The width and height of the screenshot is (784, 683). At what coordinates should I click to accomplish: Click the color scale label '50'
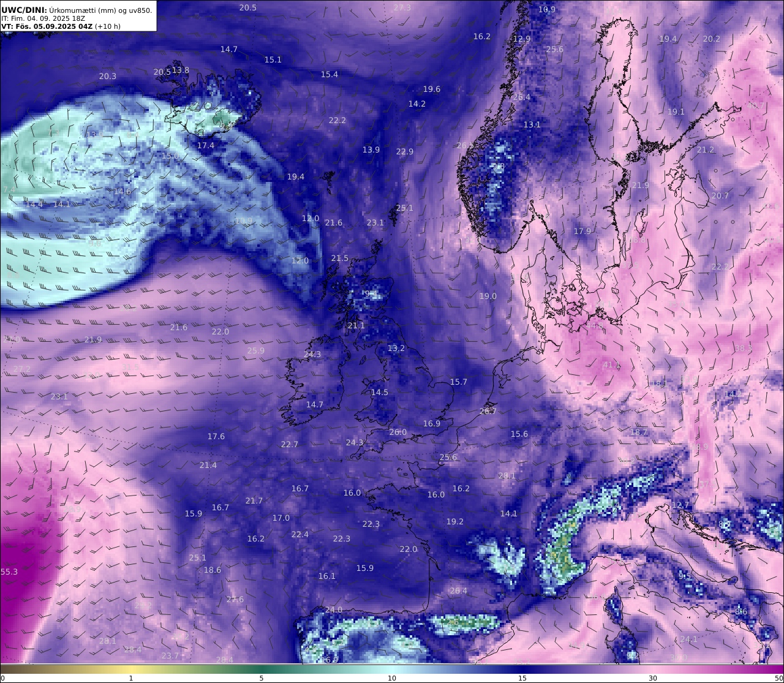[778, 678]
